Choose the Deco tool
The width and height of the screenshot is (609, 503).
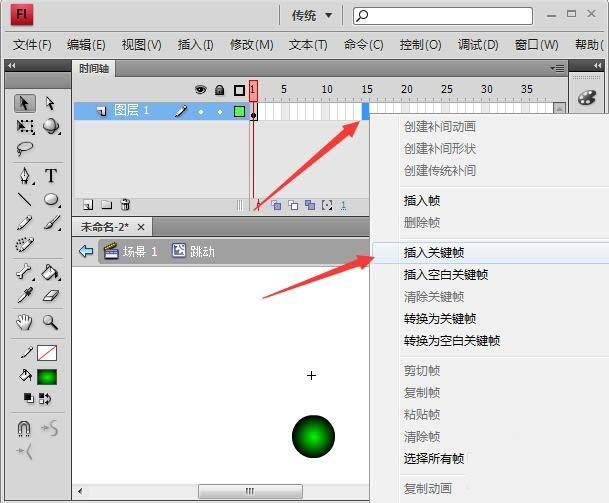[24, 244]
